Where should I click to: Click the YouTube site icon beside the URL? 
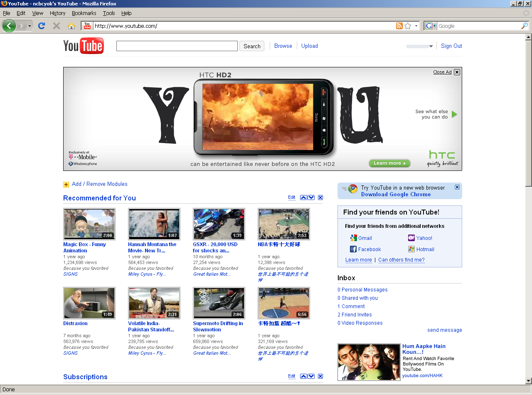87,26
